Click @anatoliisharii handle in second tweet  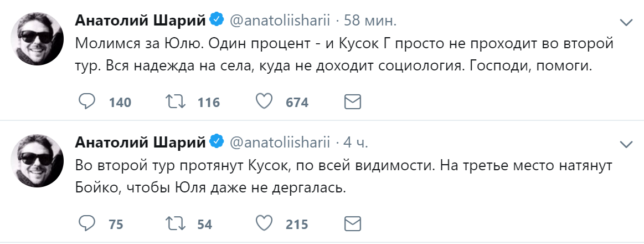(279, 143)
